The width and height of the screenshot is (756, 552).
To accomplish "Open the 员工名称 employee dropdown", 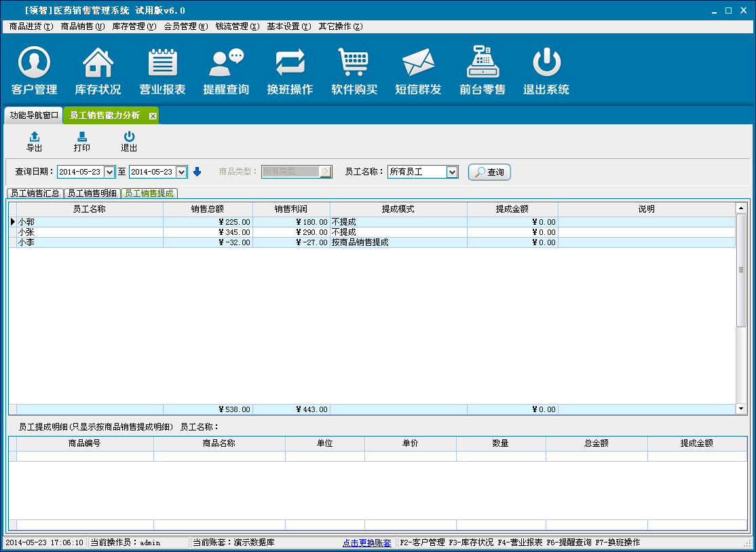I will coord(452,172).
